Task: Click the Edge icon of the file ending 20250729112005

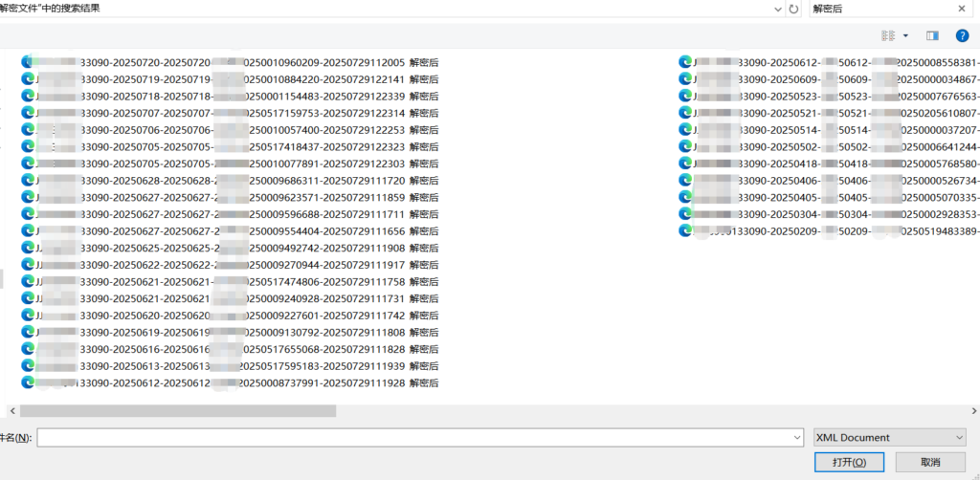Action: click(x=28, y=62)
